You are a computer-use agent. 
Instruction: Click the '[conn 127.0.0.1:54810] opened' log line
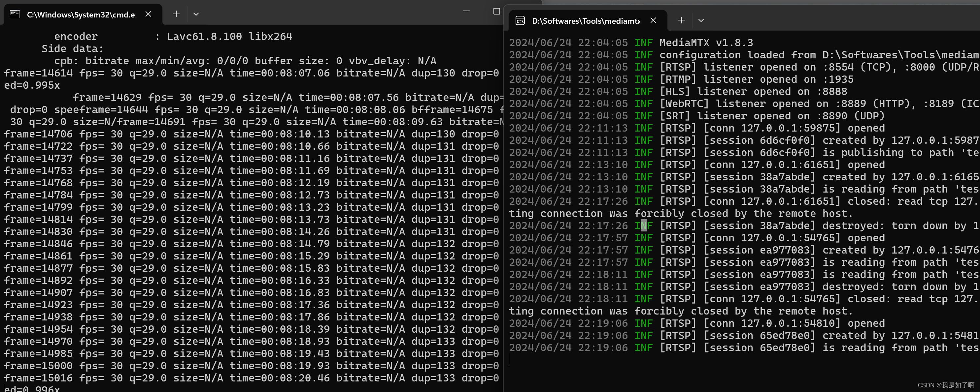click(696, 323)
